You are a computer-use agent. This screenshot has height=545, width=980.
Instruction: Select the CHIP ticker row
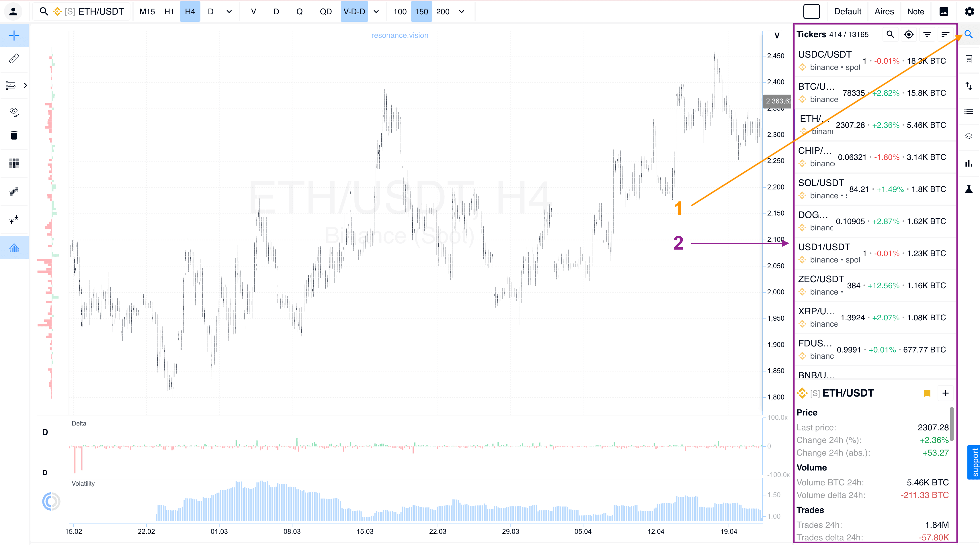[x=875, y=157]
